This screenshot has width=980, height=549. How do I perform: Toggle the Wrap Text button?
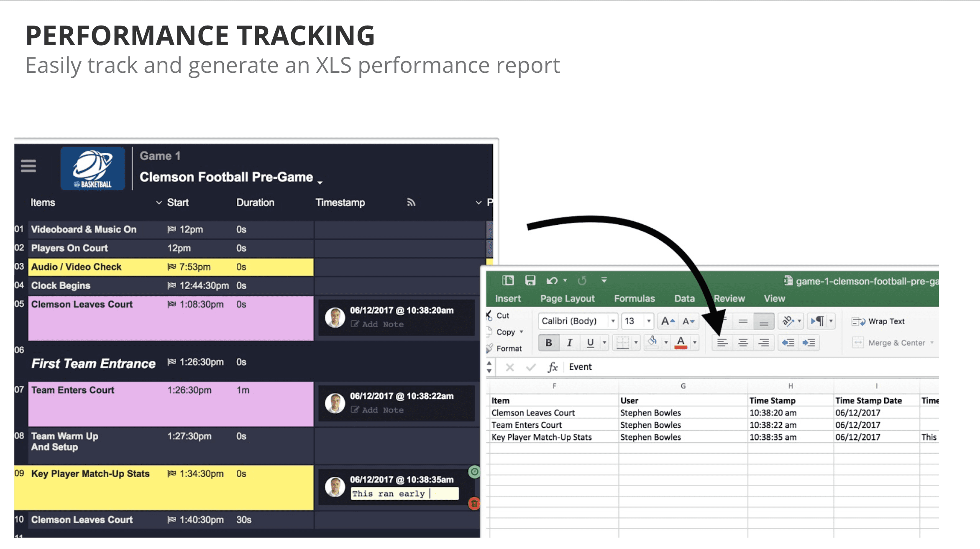pos(878,321)
